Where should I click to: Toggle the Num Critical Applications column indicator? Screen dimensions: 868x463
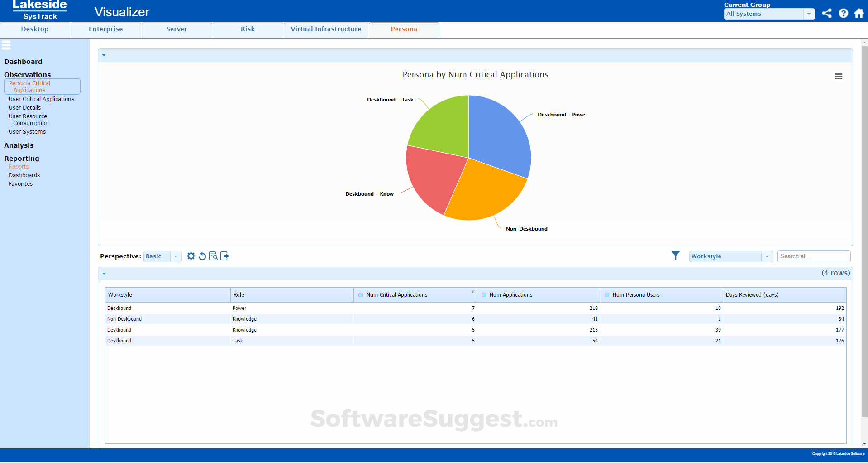click(x=361, y=294)
